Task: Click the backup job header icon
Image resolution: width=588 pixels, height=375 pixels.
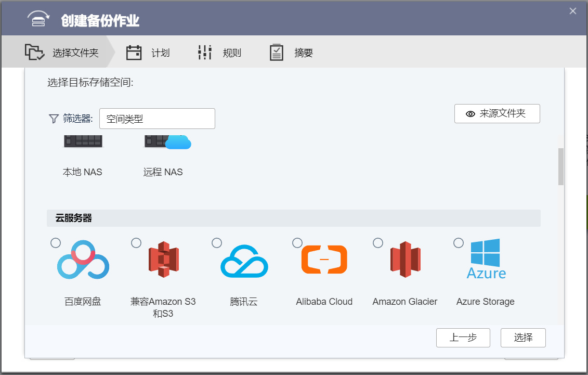Action: [38, 18]
